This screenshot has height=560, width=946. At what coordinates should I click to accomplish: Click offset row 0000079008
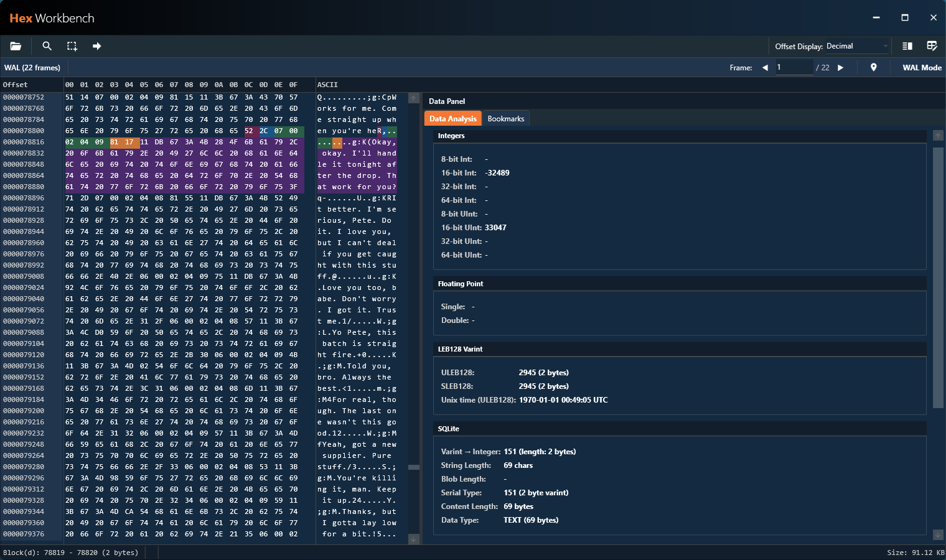tap(24, 276)
